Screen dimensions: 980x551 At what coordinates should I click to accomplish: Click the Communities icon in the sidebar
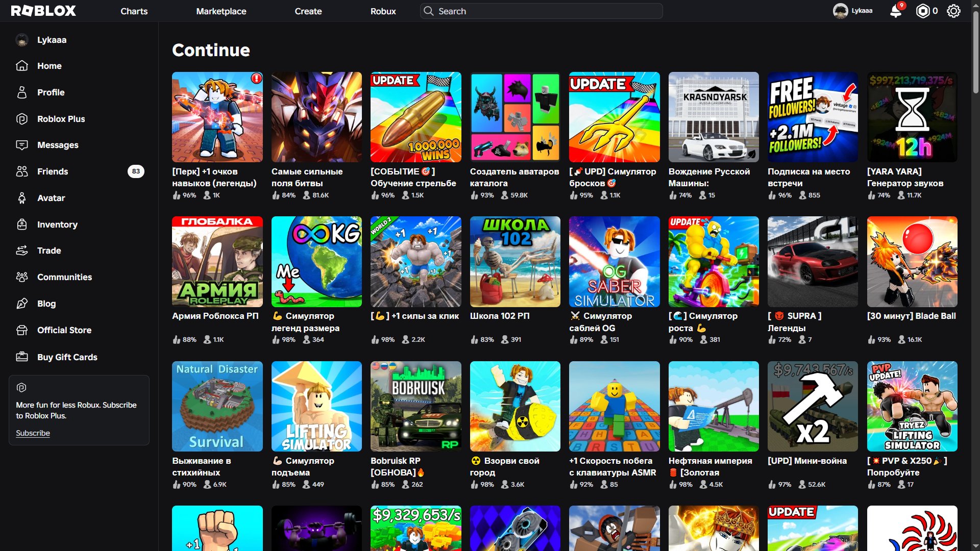click(x=22, y=277)
